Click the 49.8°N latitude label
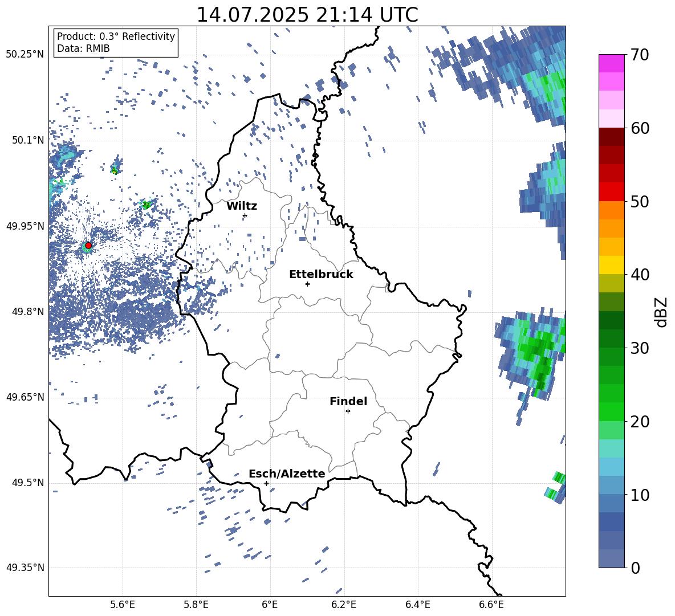 (27, 312)
